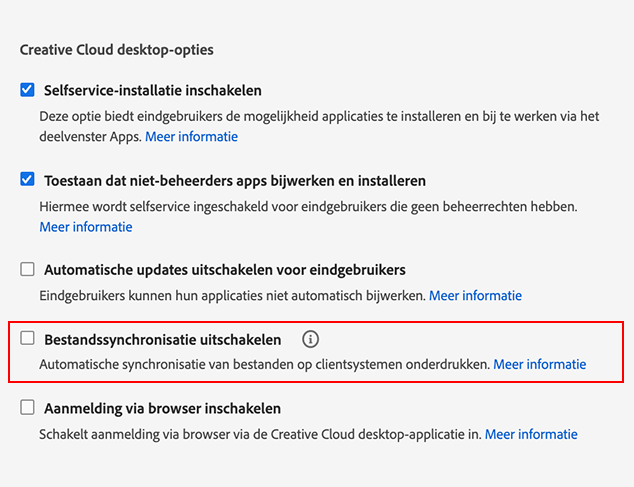Click the description 'Schakelt aanmelding via browser' text
This screenshot has height=487, width=634.
point(260,435)
